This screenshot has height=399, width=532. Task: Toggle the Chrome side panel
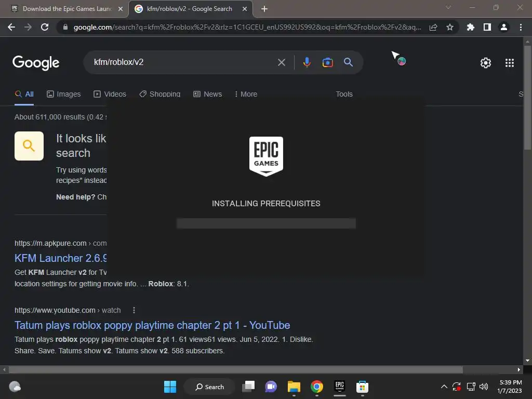(487, 27)
